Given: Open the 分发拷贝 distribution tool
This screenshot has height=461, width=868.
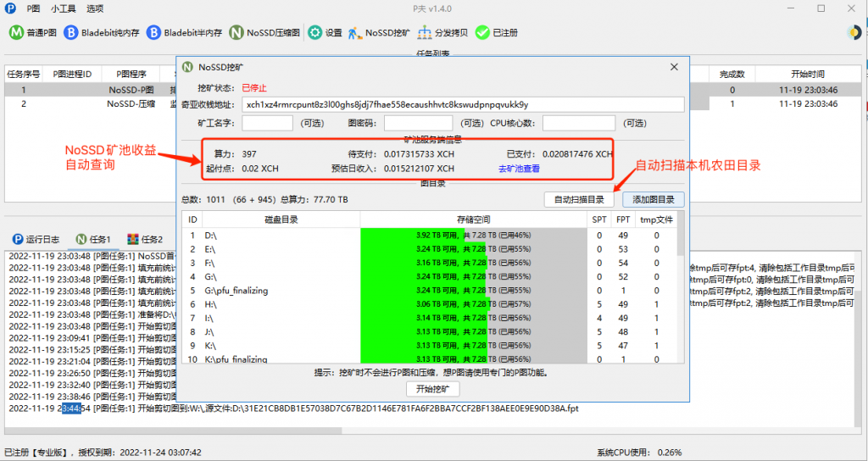Looking at the screenshot, I should [x=425, y=33].
